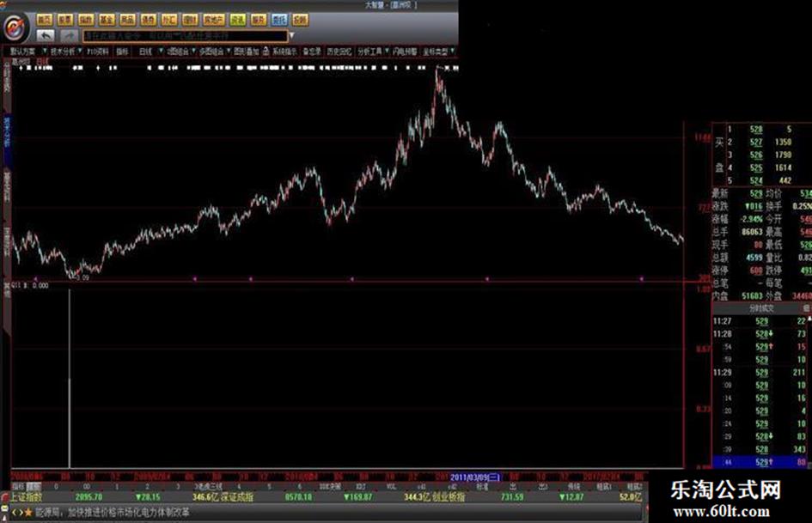Click the lock icon beside 图形叠加
Image resolution: width=812 pixels, height=523 pixels.
[266, 51]
